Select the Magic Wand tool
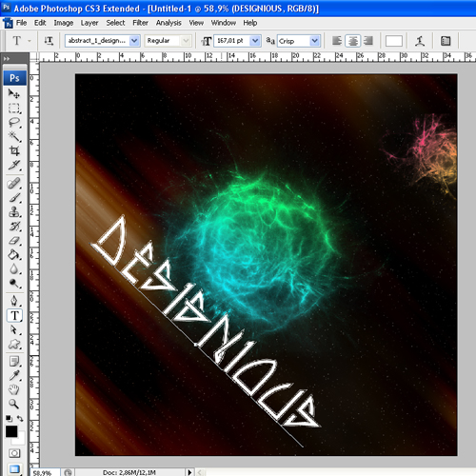Screen dimensions: 476x476 click(14, 136)
